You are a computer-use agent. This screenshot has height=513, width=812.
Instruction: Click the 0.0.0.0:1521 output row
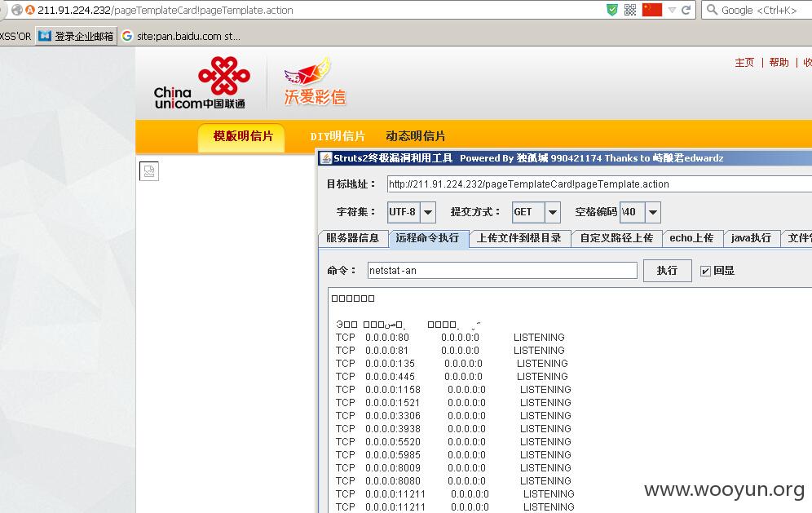pos(453,403)
